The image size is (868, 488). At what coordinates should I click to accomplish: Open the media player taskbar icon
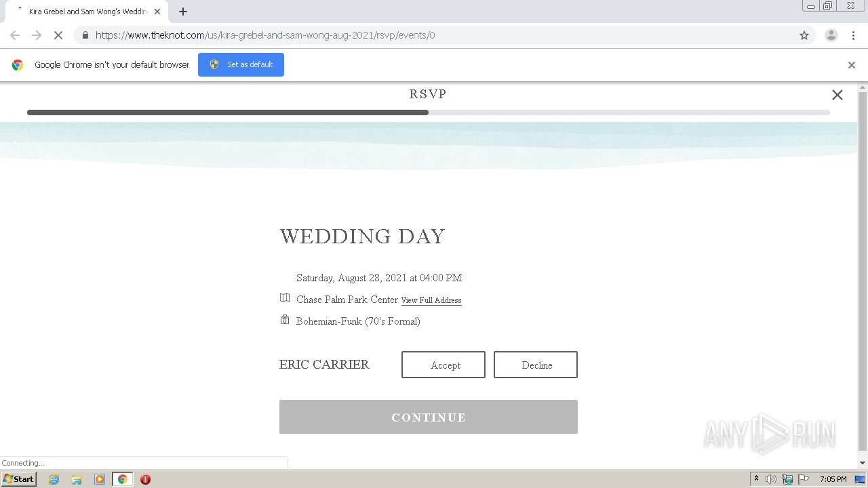point(100,479)
